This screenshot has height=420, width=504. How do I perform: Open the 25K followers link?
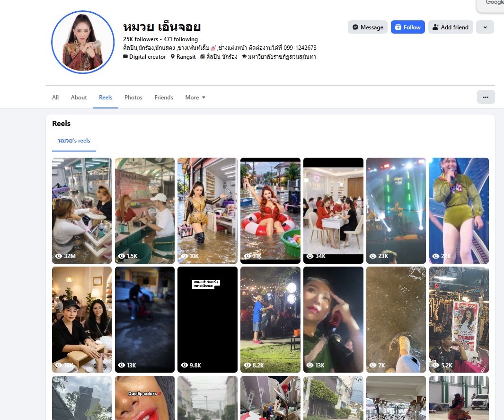pos(141,39)
